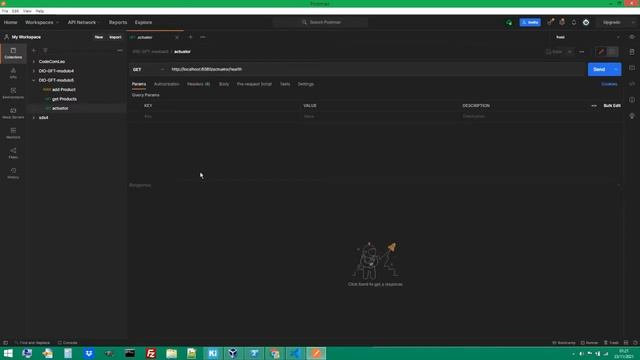Open the environment selector dropdown
Viewport: 640px width, 360px height.
coord(588,37)
